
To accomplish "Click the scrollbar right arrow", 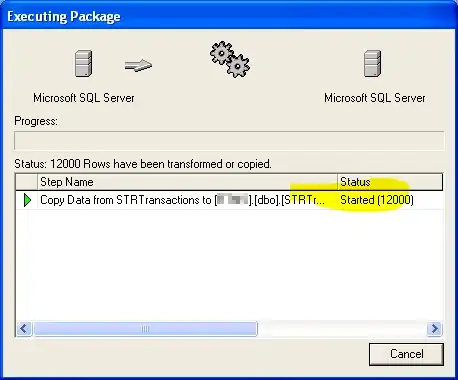I will (x=434, y=329).
